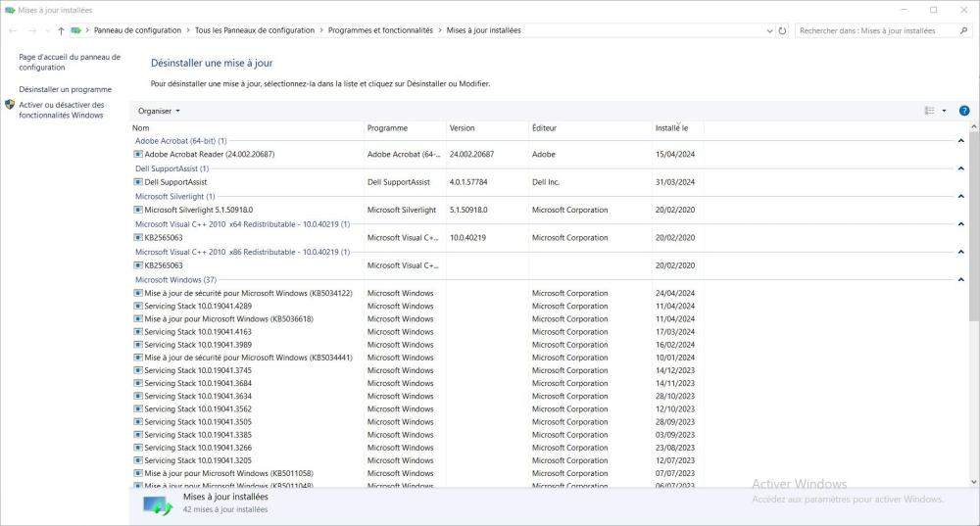Click the help question mark icon

(x=964, y=111)
